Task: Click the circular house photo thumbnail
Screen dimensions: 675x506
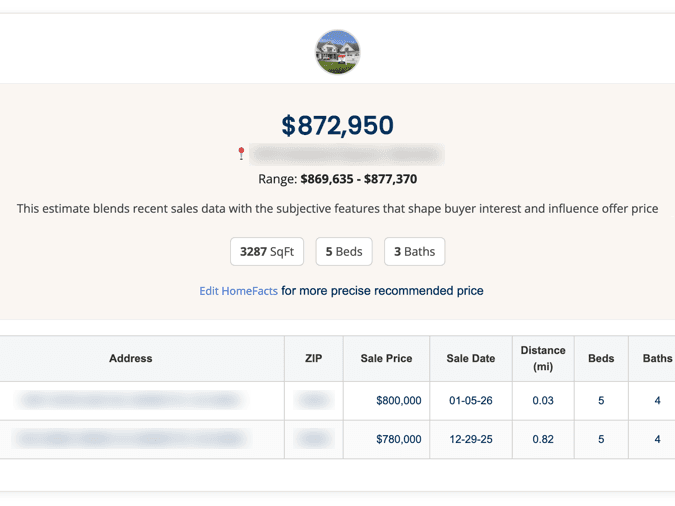Action: 338,52
